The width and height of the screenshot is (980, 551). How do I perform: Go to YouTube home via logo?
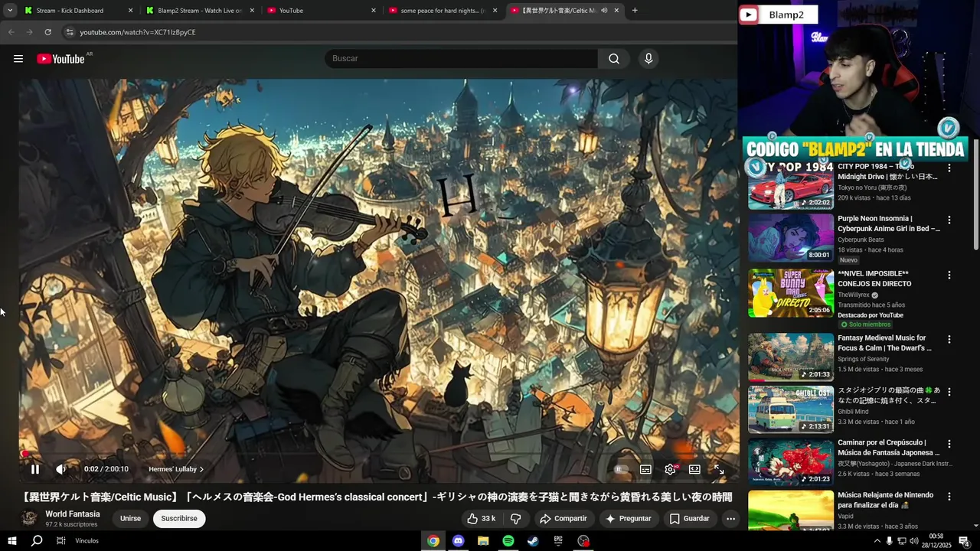[x=60, y=59]
